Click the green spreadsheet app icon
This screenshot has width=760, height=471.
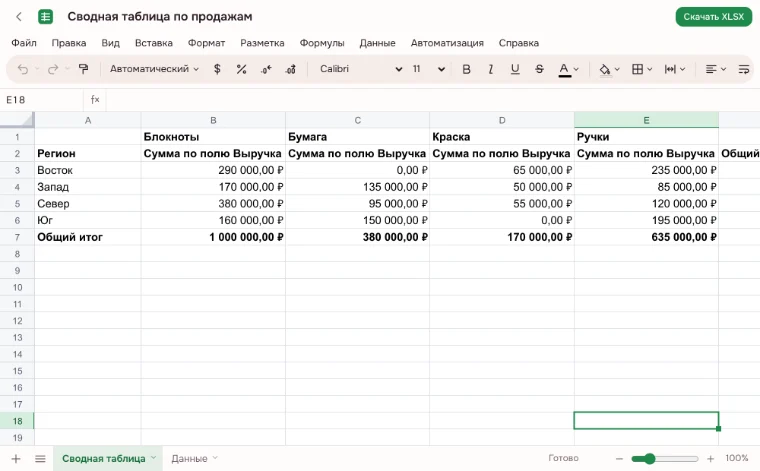46,17
